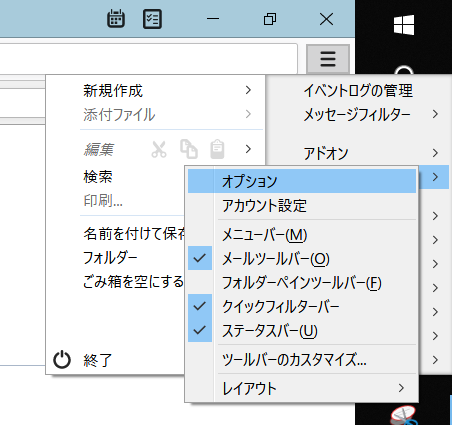
Task: Expand the 新規作成 submenu
Action: tap(167, 91)
